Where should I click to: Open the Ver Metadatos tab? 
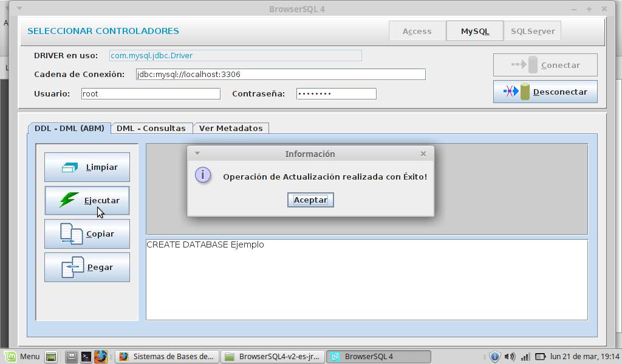click(231, 128)
